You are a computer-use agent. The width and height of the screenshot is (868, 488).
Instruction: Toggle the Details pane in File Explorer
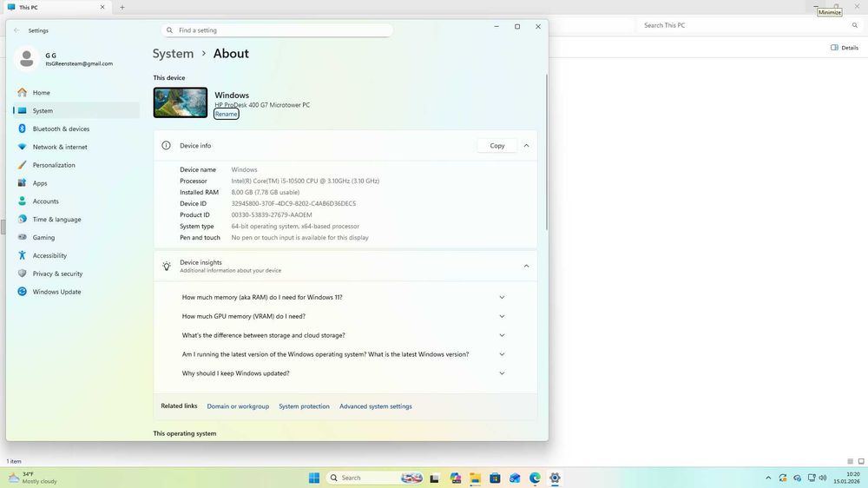[x=845, y=48]
